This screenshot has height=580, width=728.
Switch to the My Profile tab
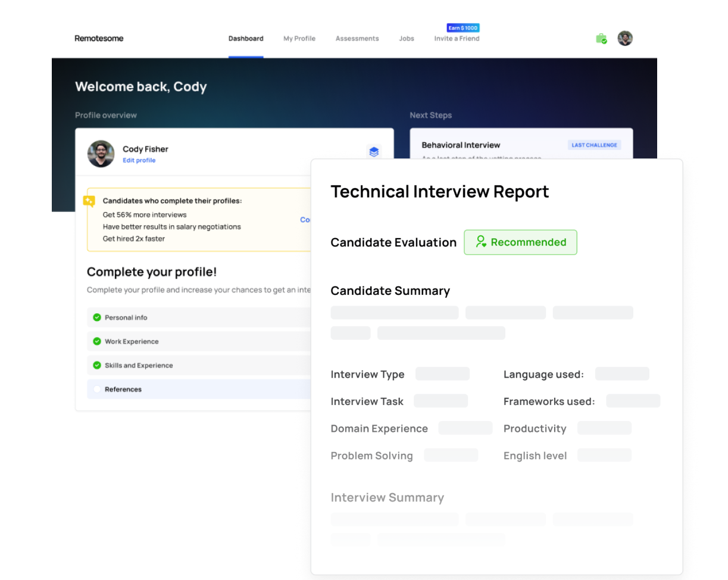tap(299, 39)
